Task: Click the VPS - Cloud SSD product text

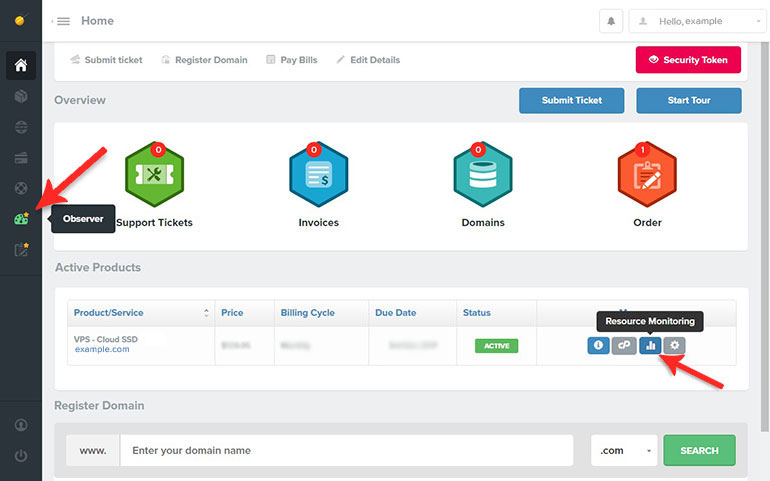Action: tap(106, 339)
